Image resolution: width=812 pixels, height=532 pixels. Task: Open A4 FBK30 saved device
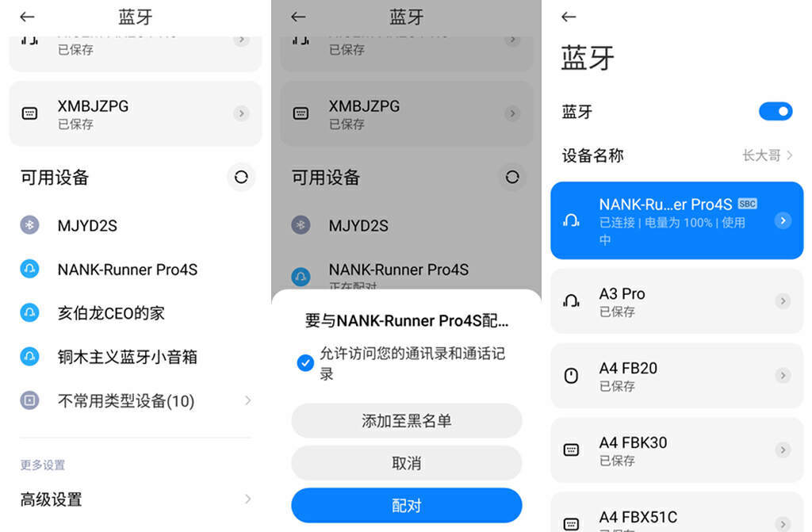pyautogui.click(x=677, y=450)
